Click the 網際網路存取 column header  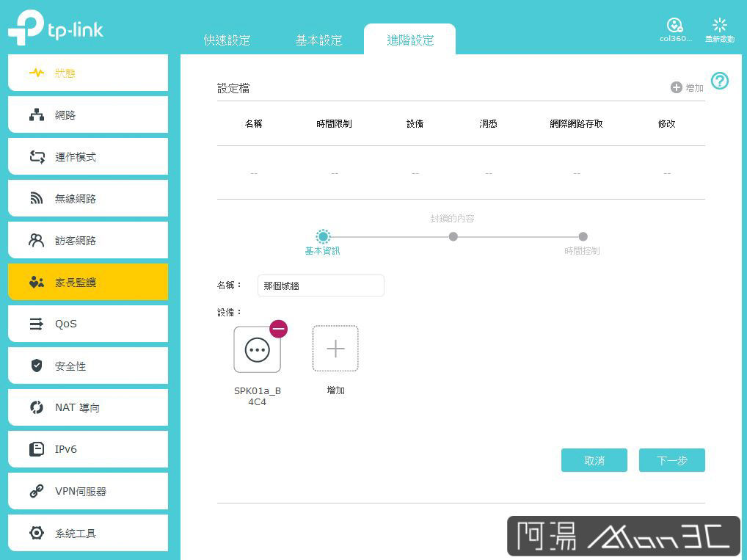577,124
